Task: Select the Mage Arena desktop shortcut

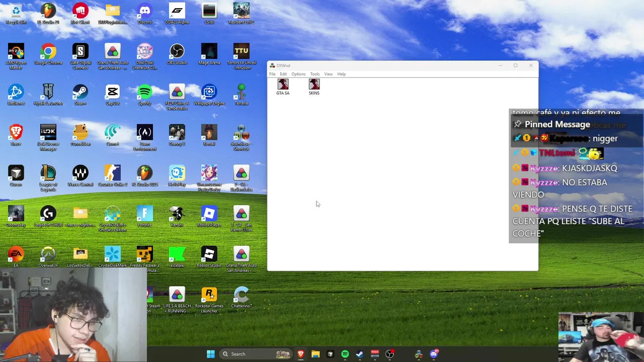Action: click(209, 54)
